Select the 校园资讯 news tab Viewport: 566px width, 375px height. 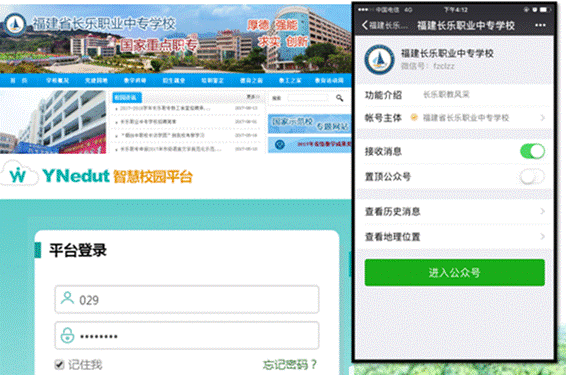point(127,97)
